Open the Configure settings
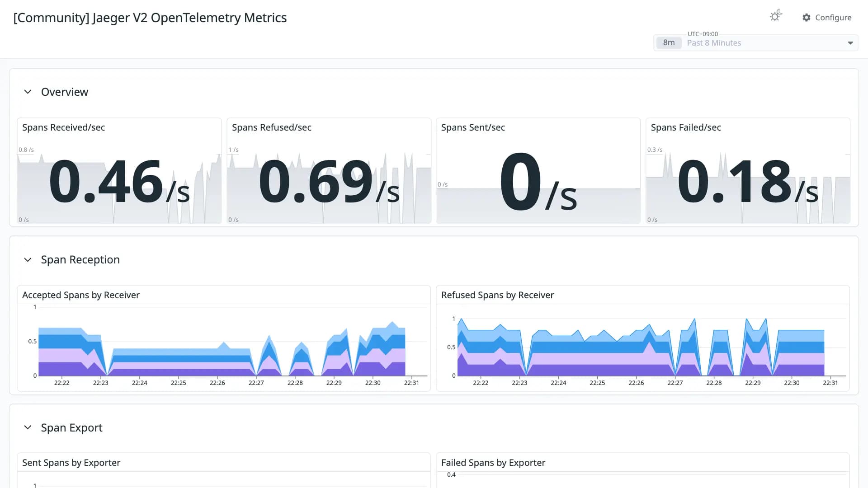Screen dimensions: 868x488 827,18
